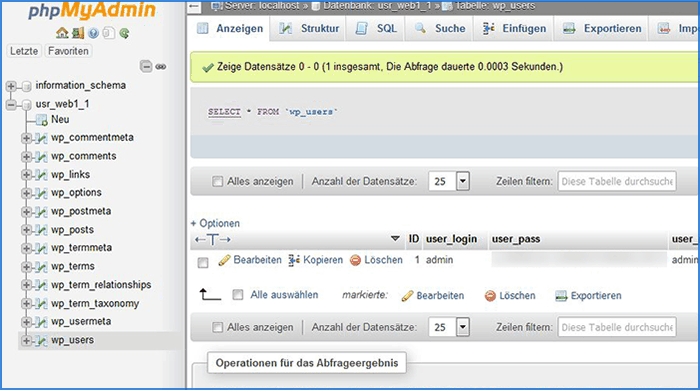
Task: Click the copy icon beside Kopieren
Action: click(294, 260)
